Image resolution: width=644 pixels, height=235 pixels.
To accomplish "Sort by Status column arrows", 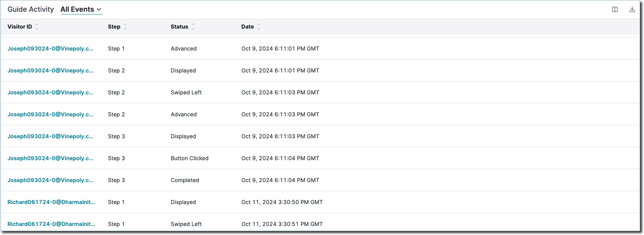I will tap(193, 27).
